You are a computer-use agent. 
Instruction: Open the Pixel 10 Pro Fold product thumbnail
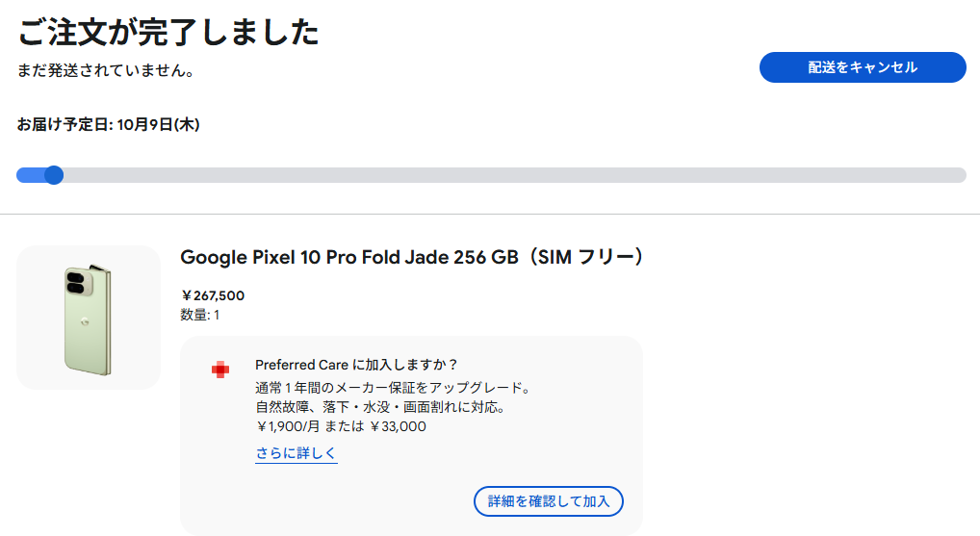pyautogui.click(x=89, y=318)
